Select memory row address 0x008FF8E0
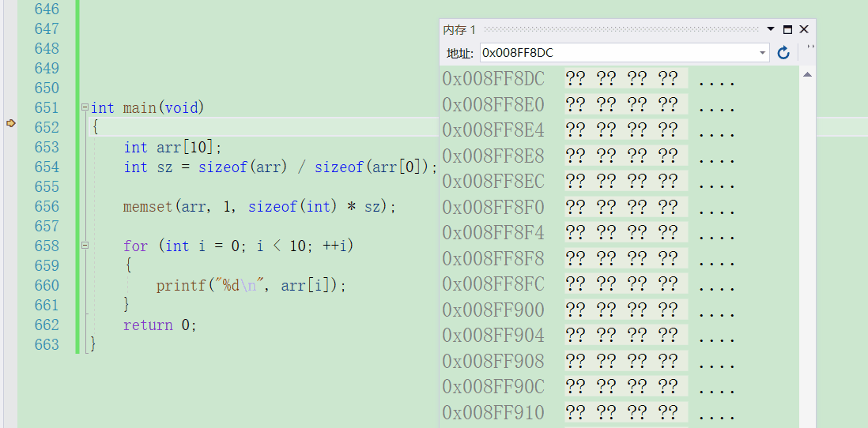This screenshot has height=428, width=868. click(493, 104)
